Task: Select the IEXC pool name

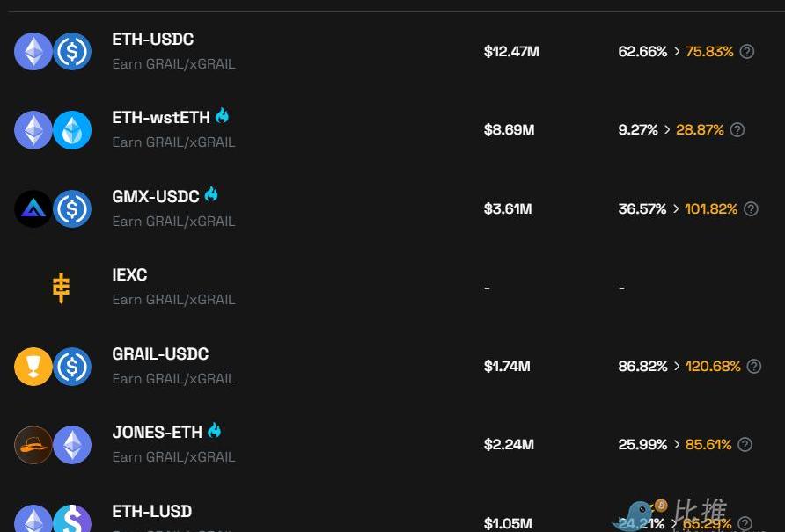Action: click(129, 275)
